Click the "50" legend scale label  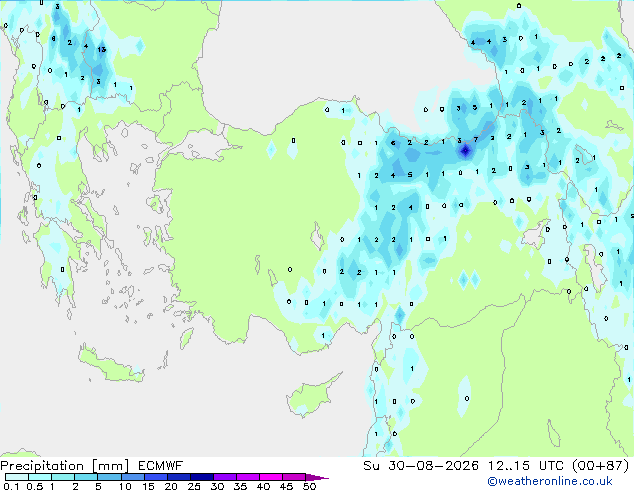pyautogui.click(x=309, y=486)
